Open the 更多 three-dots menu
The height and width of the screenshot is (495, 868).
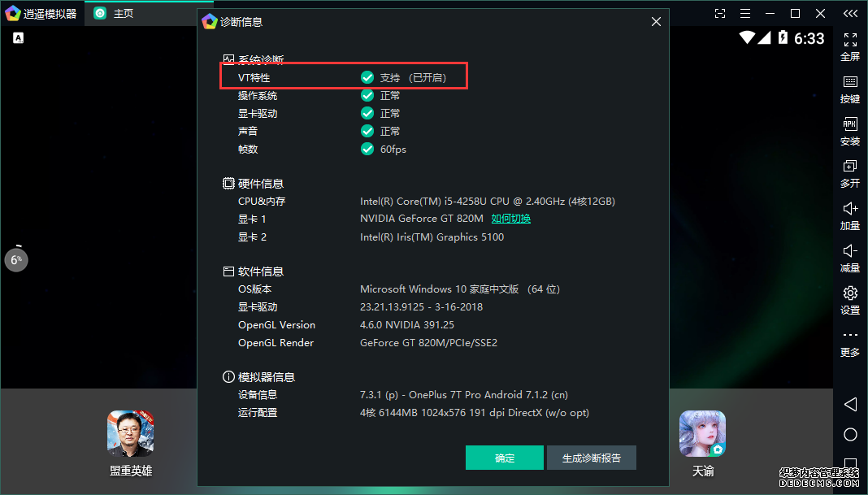click(x=850, y=343)
